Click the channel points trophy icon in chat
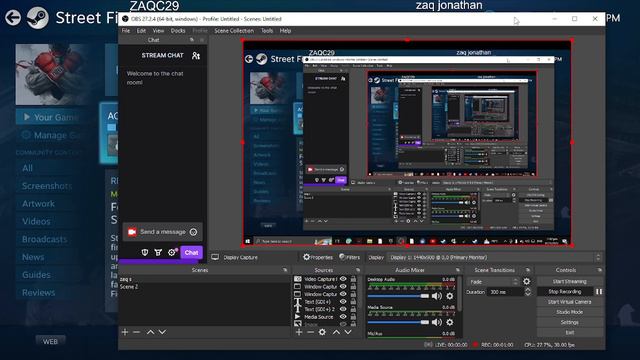 coord(158,253)
